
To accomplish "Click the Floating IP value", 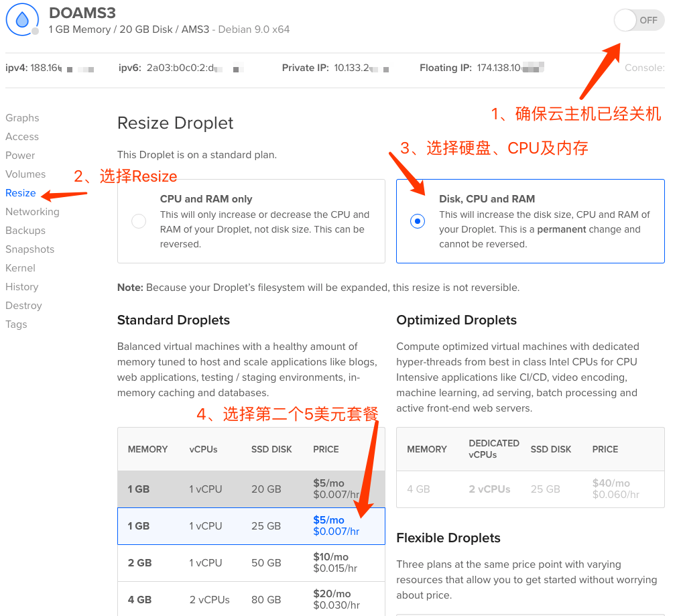I will tap(510, 68).
